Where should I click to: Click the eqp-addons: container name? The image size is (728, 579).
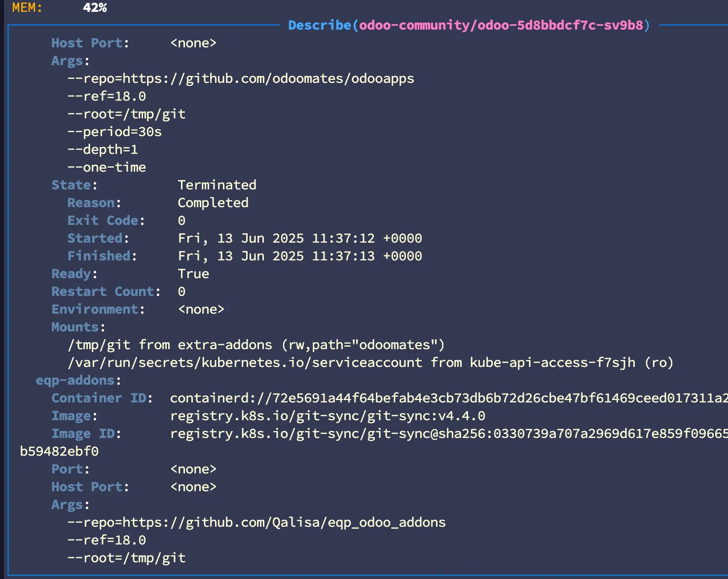78,380
